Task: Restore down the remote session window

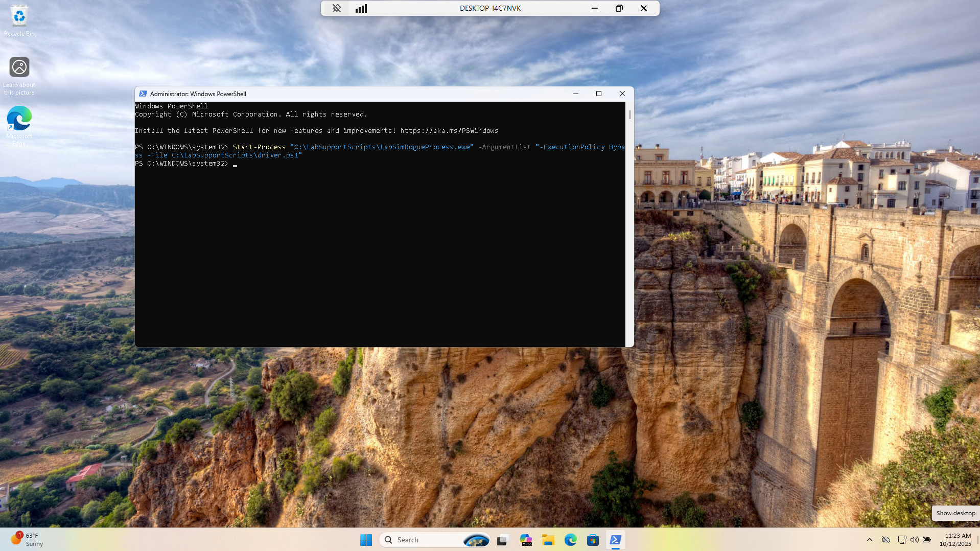Action: [619, 8]
